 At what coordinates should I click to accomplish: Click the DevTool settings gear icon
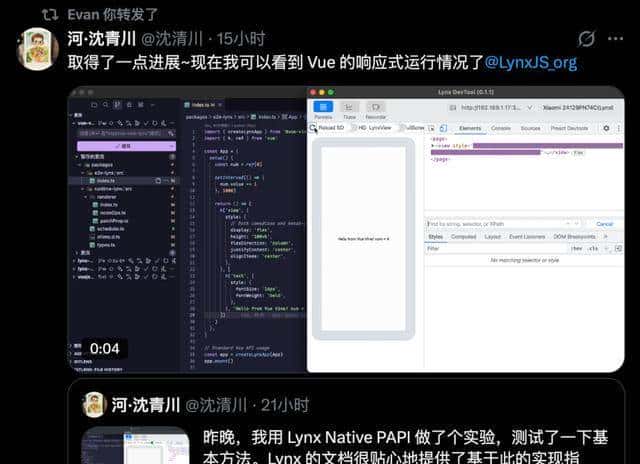click(606, 128)
